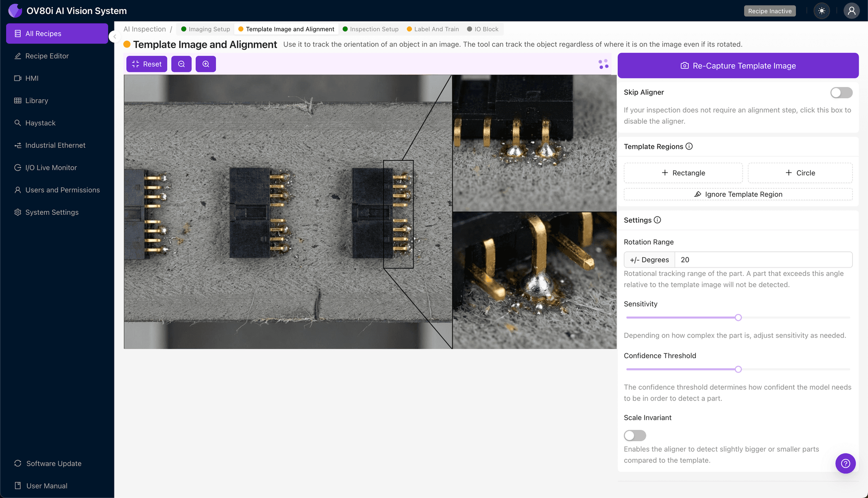This screenshot has width=868, height=498.
Task: Click the purple dots icon above image
Action: (x=604, y=64)
